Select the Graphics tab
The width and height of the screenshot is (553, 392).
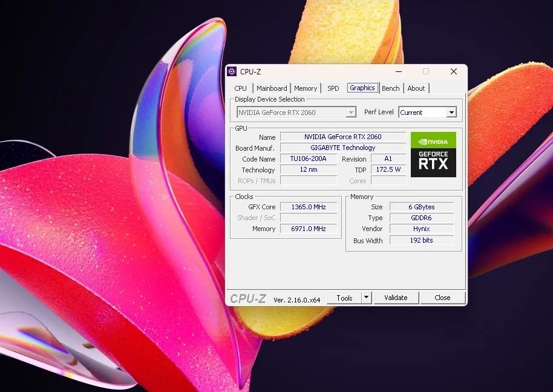click(362, 88)
